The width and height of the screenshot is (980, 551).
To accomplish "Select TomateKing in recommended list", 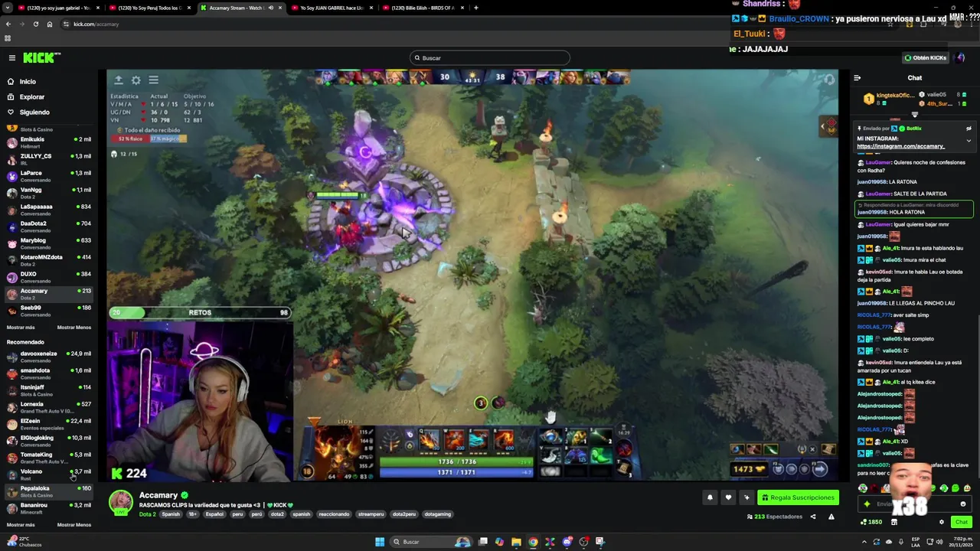I will (x=49, y=458).
